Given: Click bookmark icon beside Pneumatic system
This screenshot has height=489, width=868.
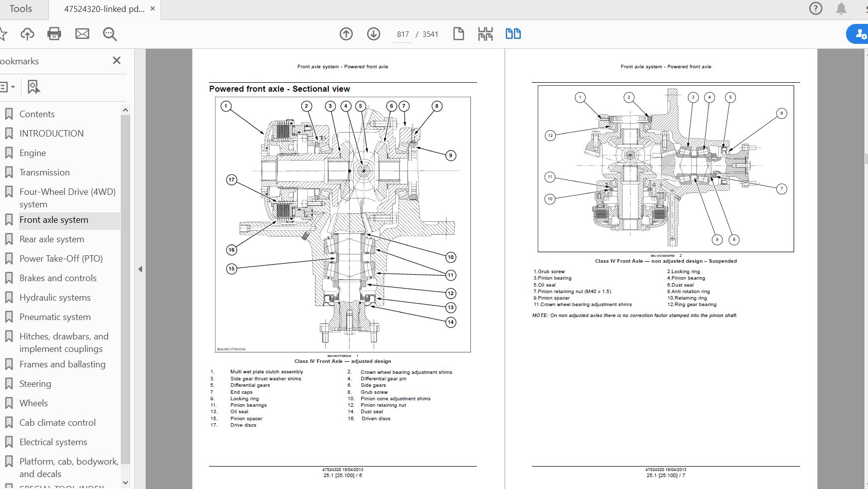Looking at the screenshot, I should [8, 317].
